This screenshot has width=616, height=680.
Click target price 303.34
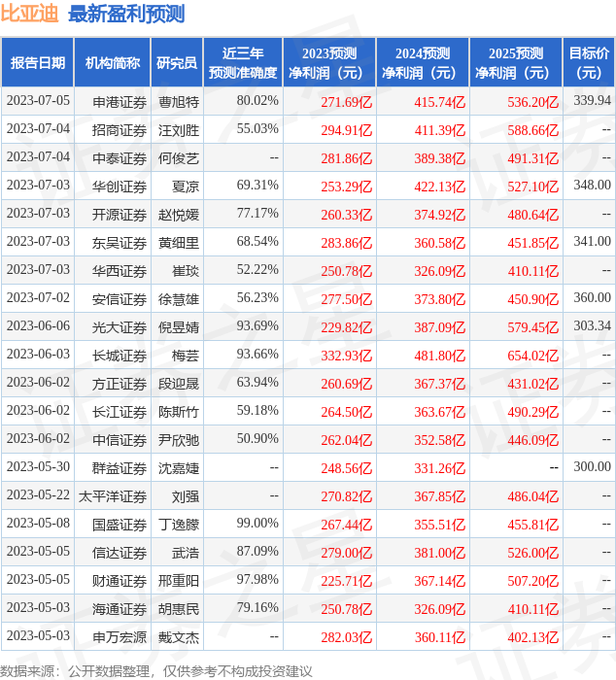(x=592, y=326)
